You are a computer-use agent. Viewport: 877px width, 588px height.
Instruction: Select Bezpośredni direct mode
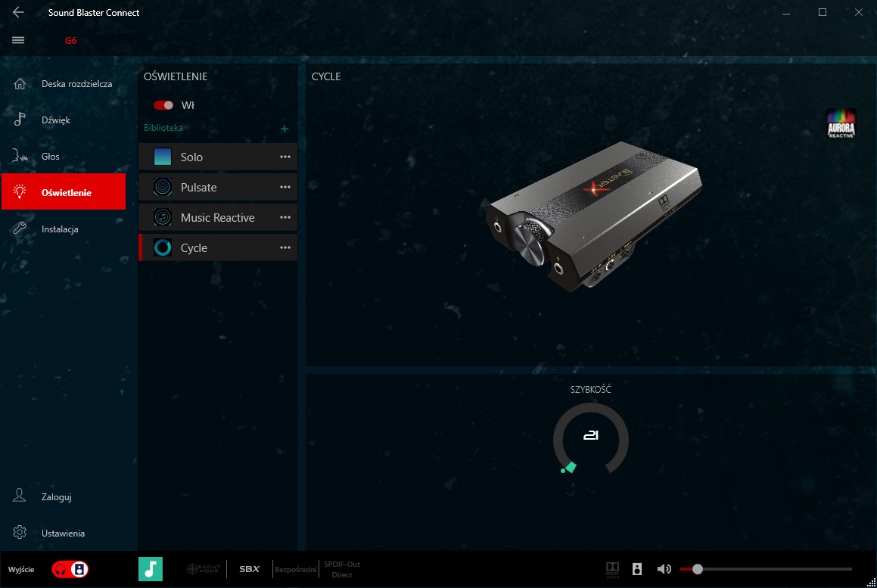click(295, 570)
